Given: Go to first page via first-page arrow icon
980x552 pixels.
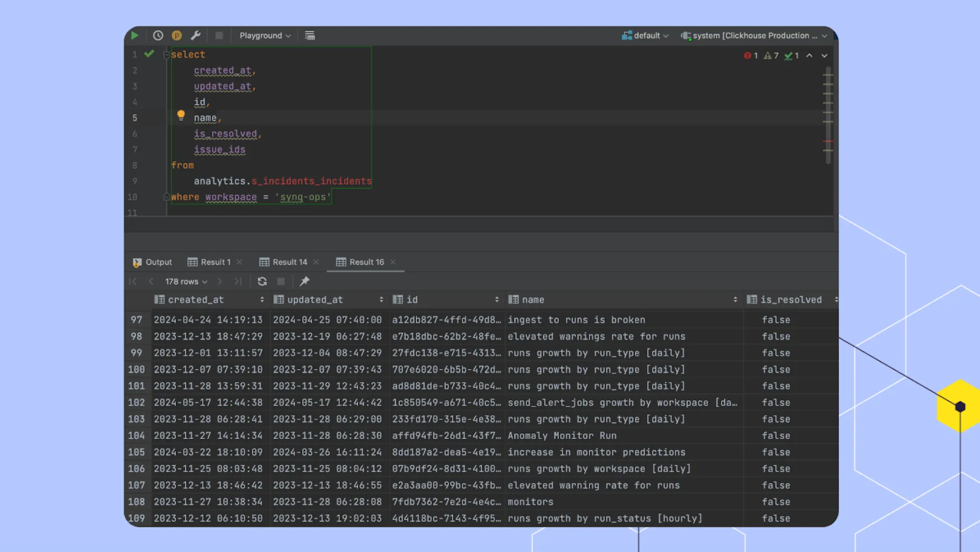Looking at the screenshot, I should [x=132, y=281].
